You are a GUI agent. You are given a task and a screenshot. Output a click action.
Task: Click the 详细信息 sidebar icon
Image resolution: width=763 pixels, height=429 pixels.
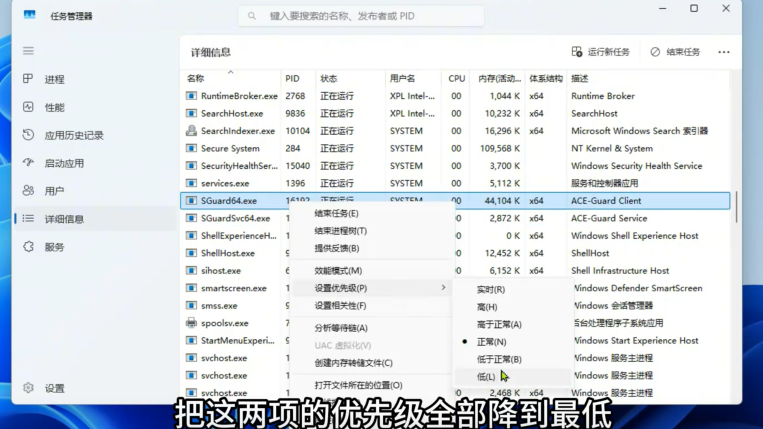[x=28, y=219]
